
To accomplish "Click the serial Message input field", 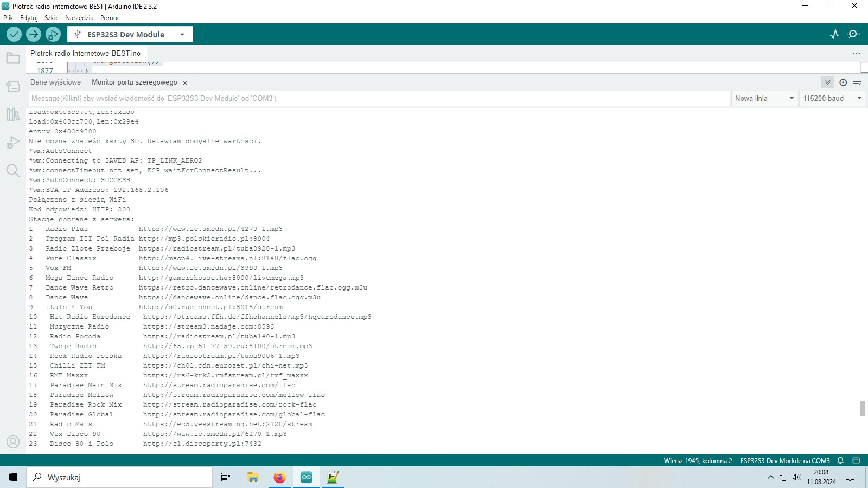I will (x=379, y=98).
